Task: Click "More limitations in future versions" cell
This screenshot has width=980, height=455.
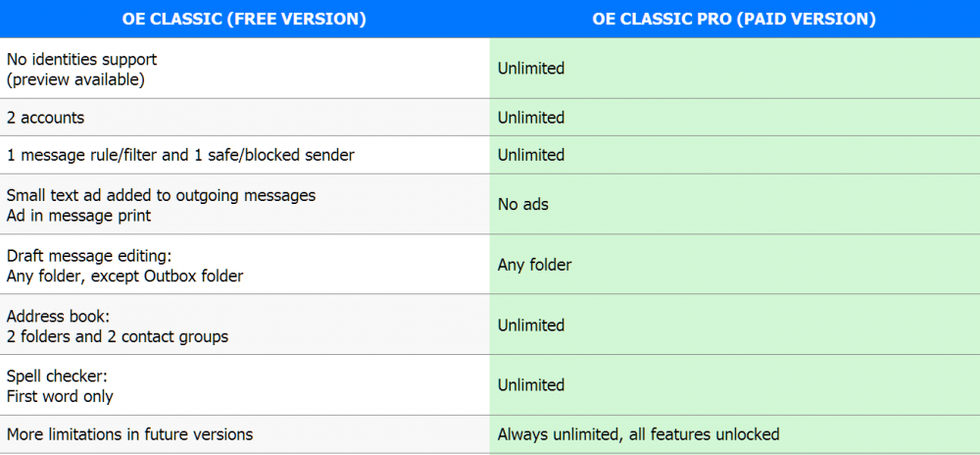Action: tap(129, 434)
